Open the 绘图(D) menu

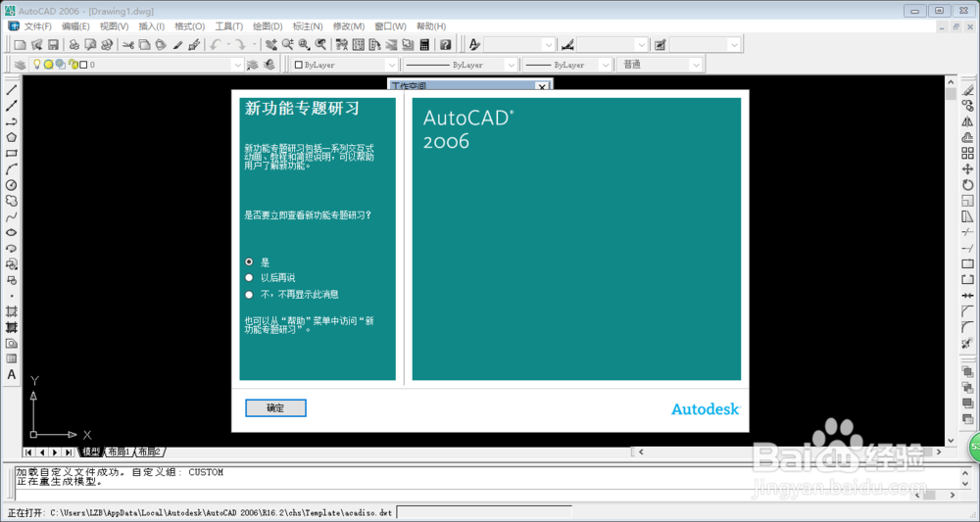pos(268,26)
